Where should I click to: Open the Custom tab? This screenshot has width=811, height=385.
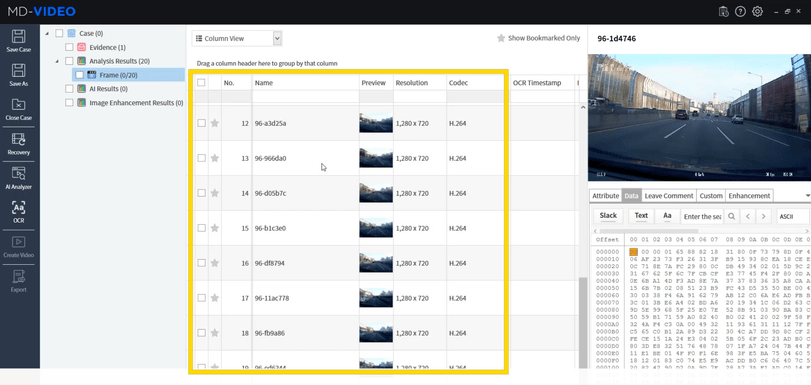click(711, 196)
